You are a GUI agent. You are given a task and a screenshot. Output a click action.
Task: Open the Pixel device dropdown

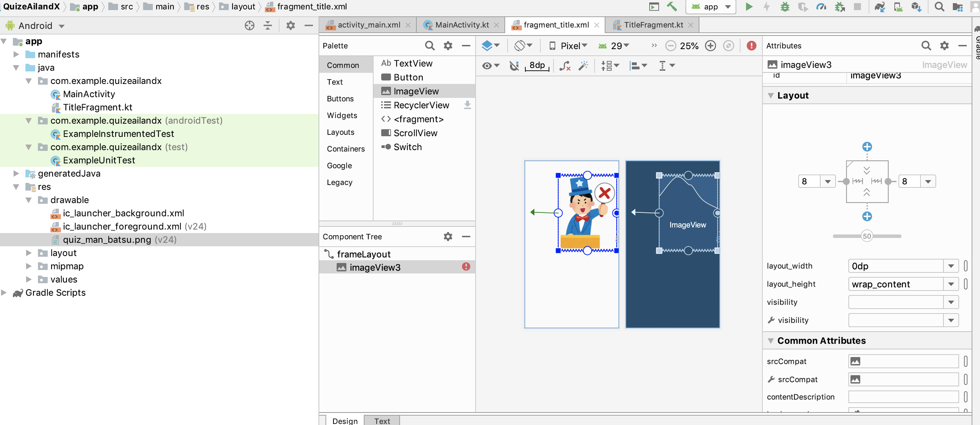pyautogui.click(x=569, y=46)
